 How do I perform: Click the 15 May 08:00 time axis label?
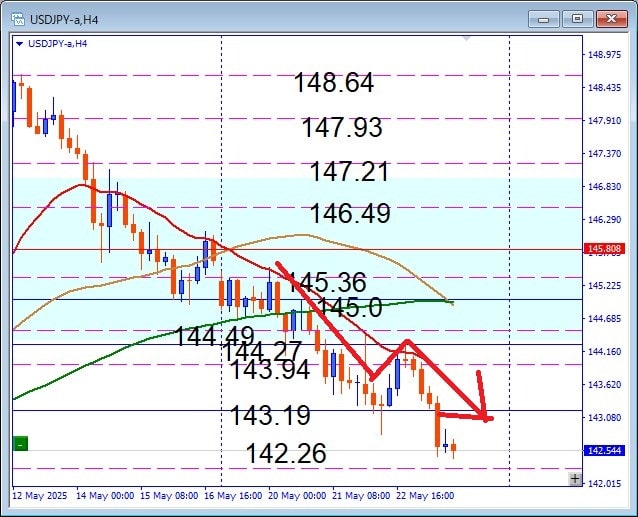click(x=169, y=496)
